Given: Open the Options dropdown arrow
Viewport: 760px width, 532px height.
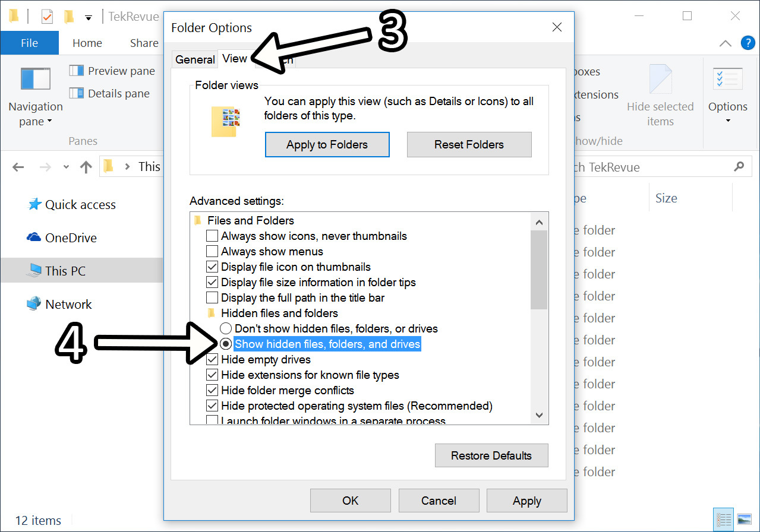Looking at the screenshot, I should point(728,121).
